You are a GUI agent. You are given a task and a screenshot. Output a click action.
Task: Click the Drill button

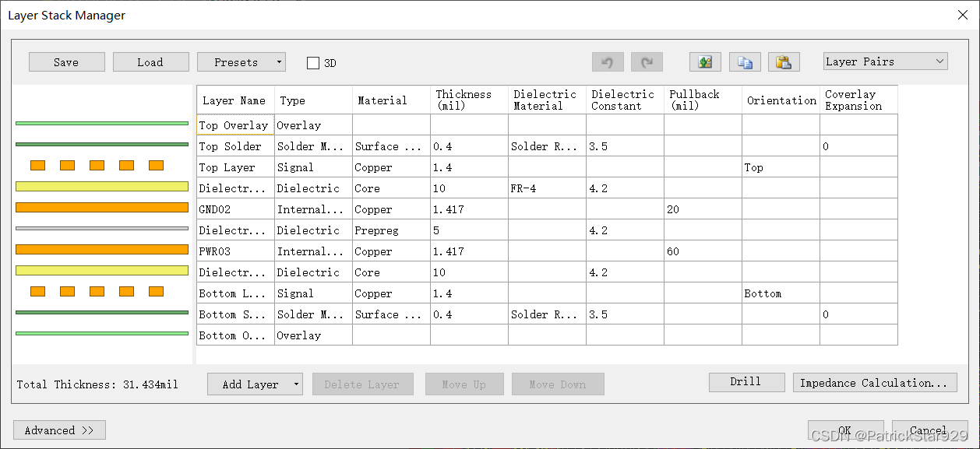746,382
